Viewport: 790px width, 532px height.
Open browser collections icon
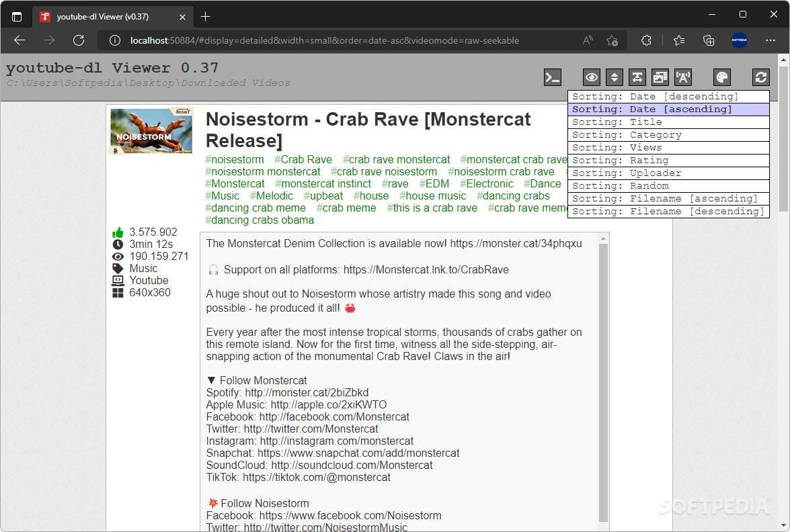(709, 40)
